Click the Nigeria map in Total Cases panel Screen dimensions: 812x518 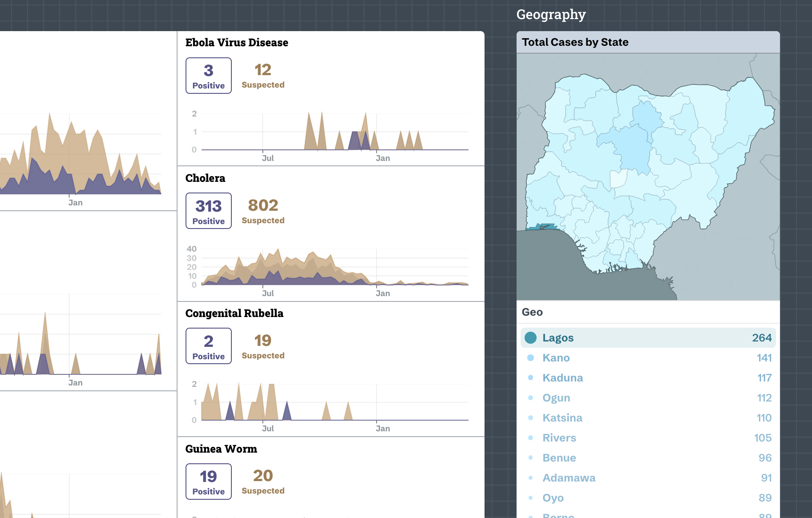(x=648, y=177)
